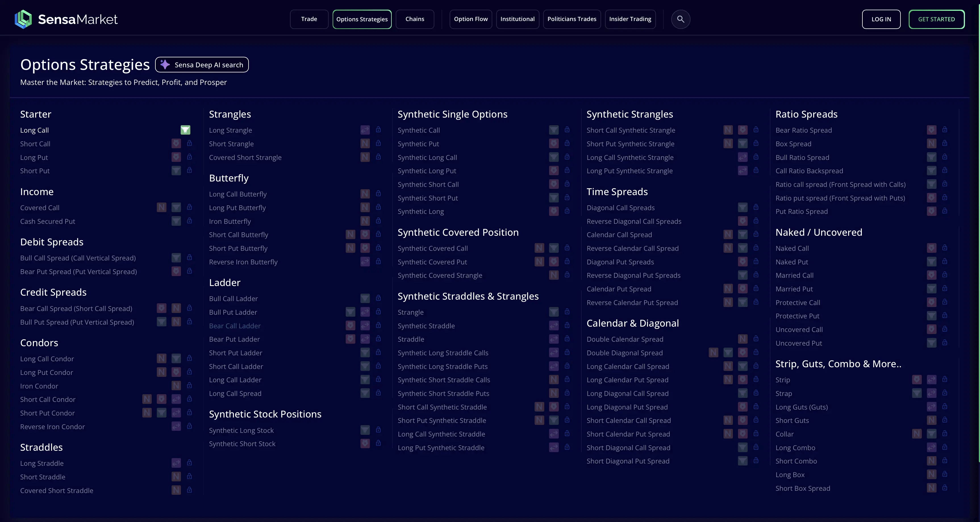980x522 pixels.
Task: Open the search magnifier in top navigation
Action: (681, 19)
